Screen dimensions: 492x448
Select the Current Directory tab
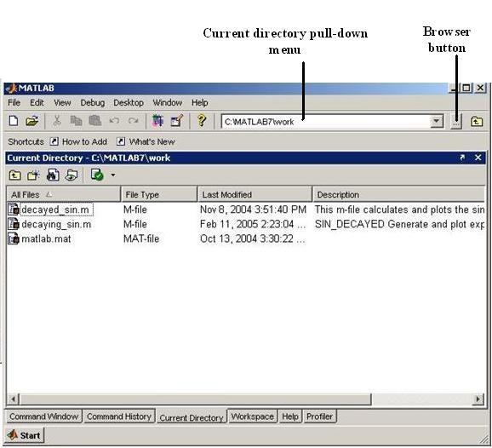click(191, 417)
